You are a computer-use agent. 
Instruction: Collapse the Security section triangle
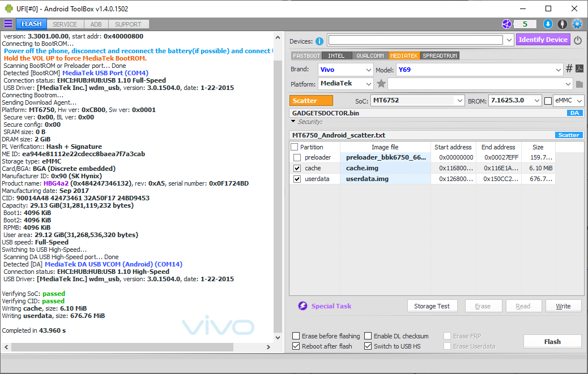pyautogui.click(x=293, y=121)
